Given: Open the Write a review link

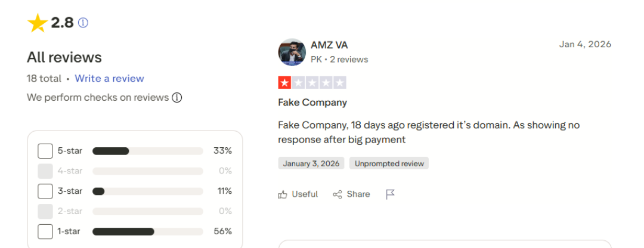Looking at the screenshot, I should [109, 79].
